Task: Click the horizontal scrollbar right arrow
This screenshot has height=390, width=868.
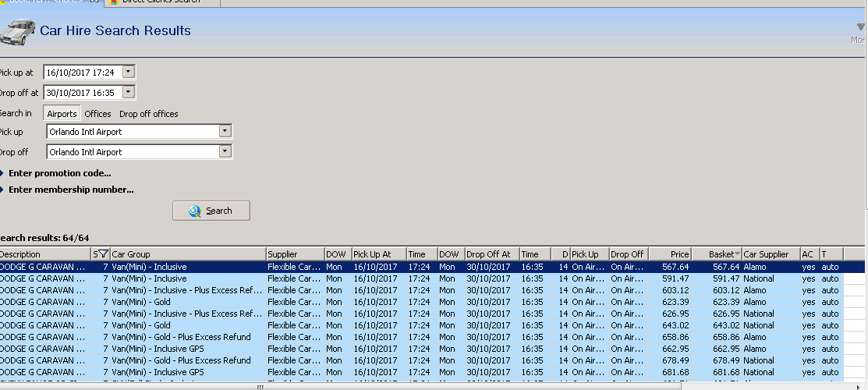Action: point(859,387)
